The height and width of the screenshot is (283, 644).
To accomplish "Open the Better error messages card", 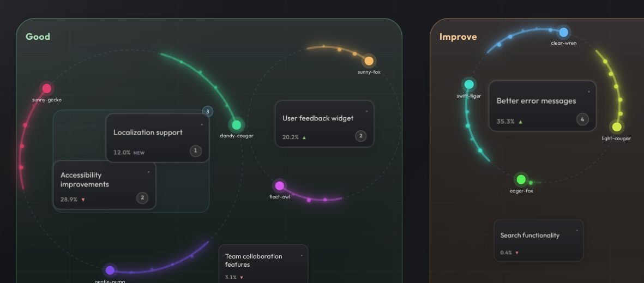I will [543, 106].
